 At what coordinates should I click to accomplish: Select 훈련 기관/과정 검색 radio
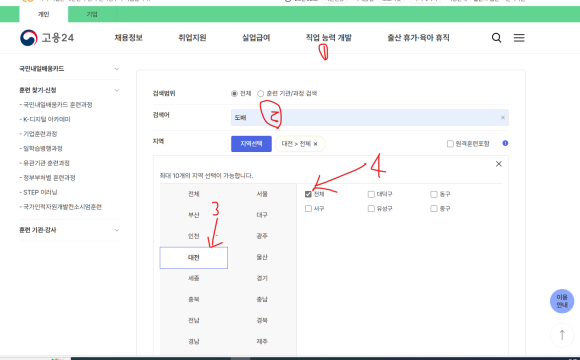click(x=260, y=94)
